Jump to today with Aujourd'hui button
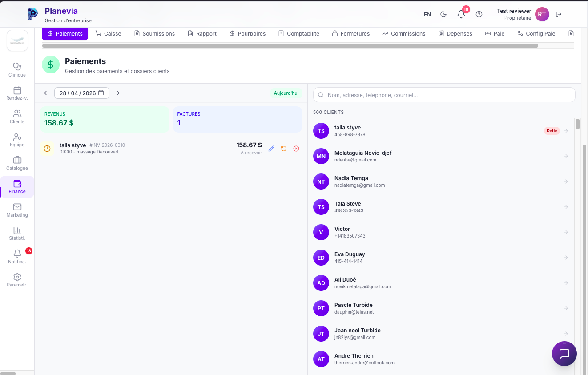 (x=286, y=93)
